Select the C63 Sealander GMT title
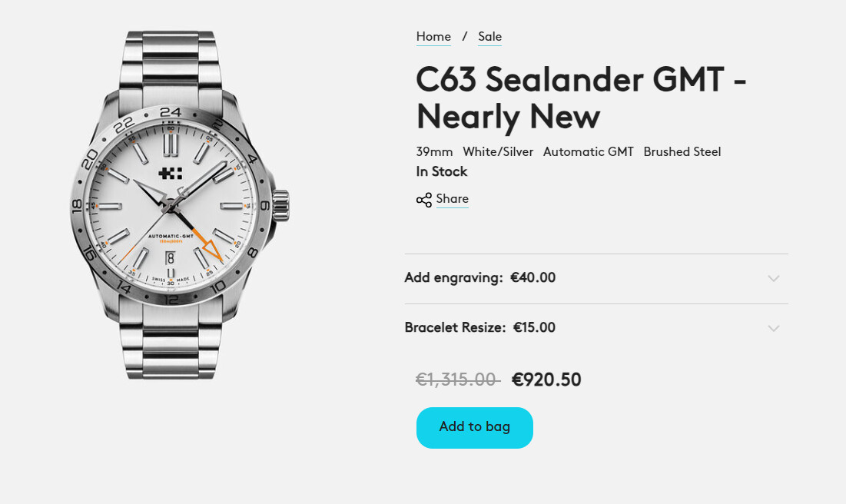The height and width of the screenshot is (504, 846). (x=581, y=98)
